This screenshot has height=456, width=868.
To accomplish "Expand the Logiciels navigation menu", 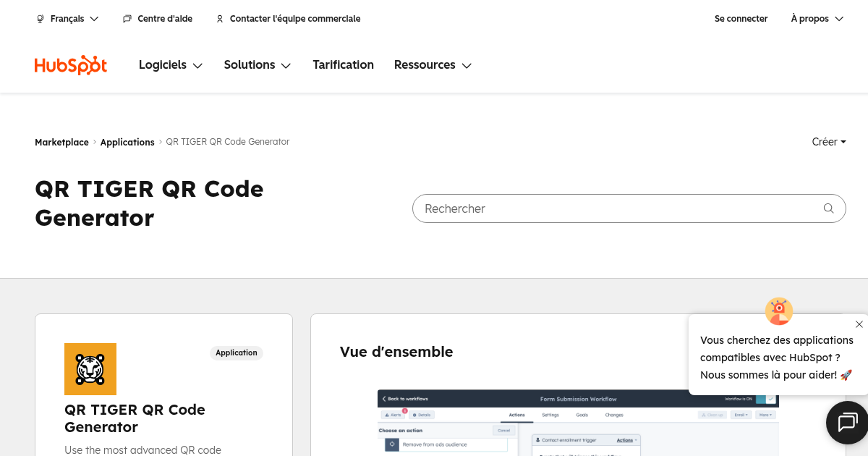I will (x=171, y=65).
